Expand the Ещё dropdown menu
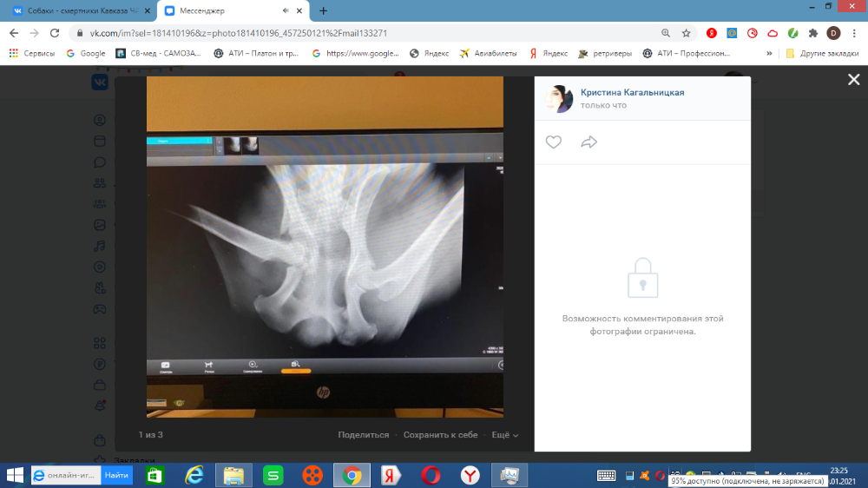This screenshot has width=868, height=488. click(504, 435)
